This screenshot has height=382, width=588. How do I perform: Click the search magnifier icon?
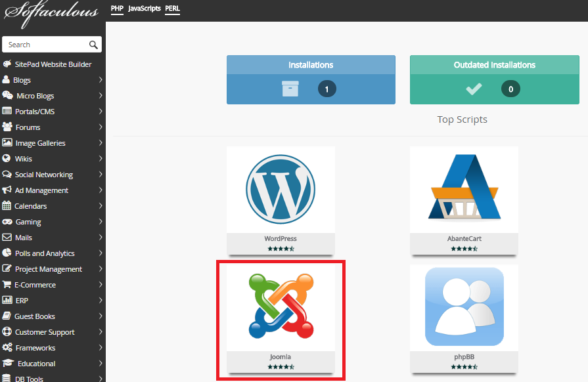pyautogui.click(x=93, y=45)
